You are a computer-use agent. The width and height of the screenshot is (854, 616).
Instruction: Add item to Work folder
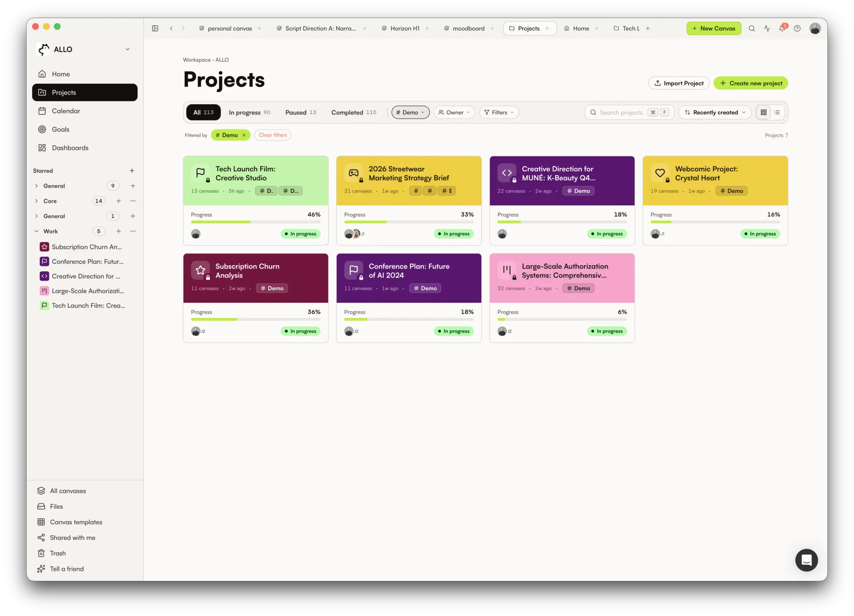(118, 231)
